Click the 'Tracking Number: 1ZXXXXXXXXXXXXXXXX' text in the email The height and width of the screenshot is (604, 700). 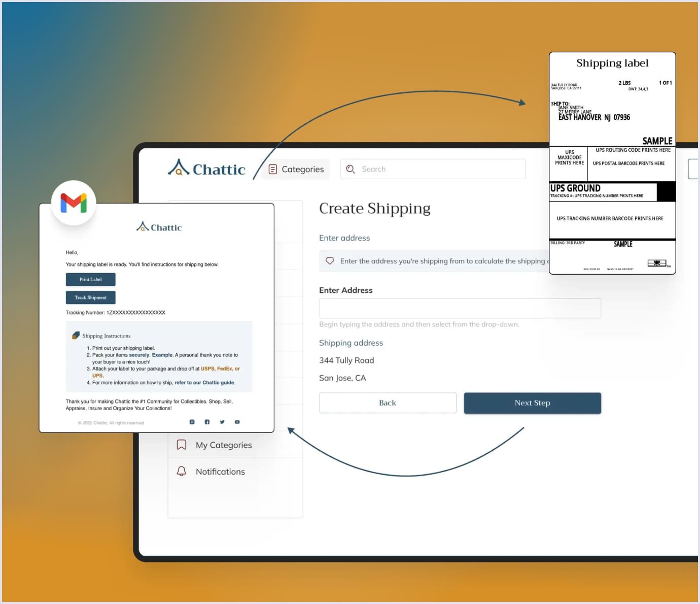click(116, 313)
